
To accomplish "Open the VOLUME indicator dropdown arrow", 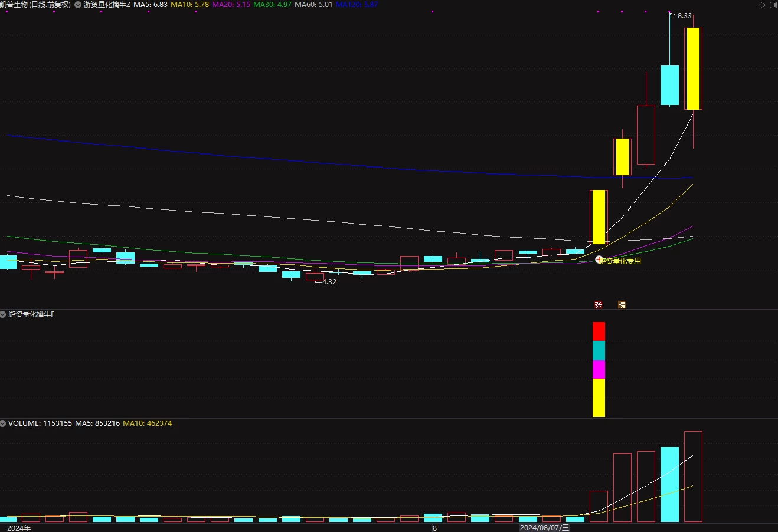I will (x=4, y=423).
